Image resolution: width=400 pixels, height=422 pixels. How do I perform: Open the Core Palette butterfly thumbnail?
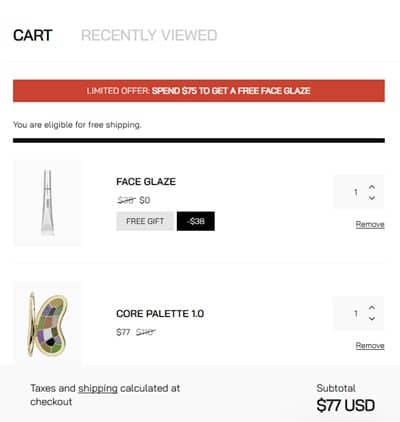(x=47, y=323)
